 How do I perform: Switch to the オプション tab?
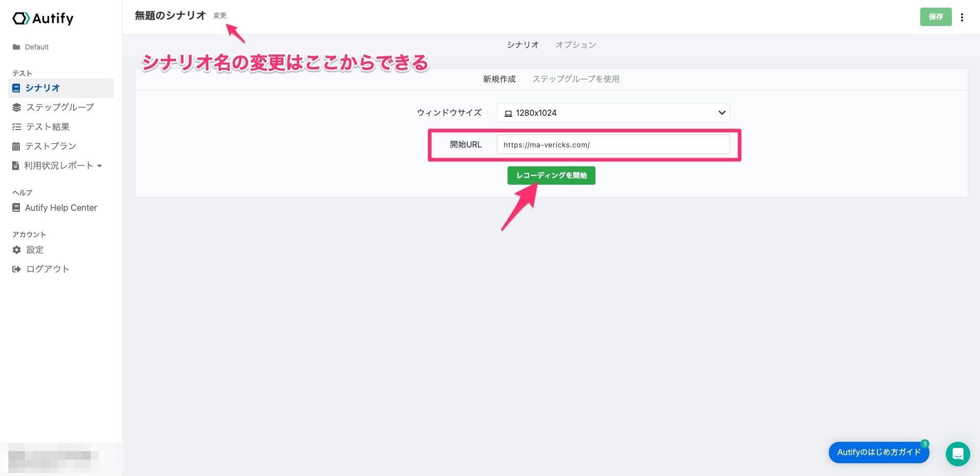[x=575, y=44]
